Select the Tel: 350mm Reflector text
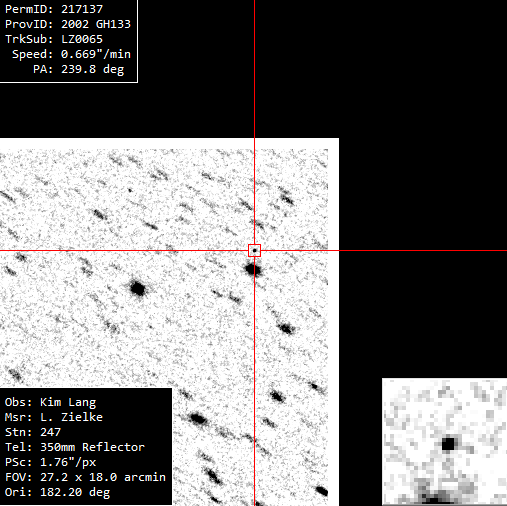This screenshot has height=506, width=507. click(75, 447)
